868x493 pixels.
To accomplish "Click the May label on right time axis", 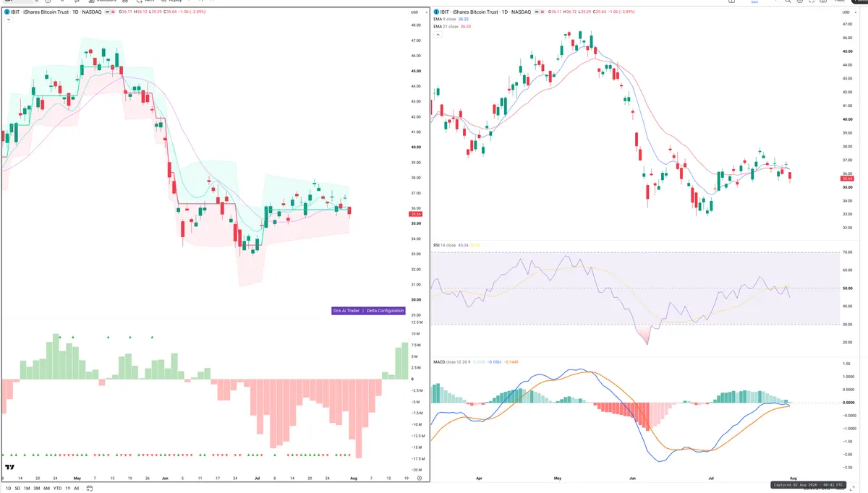I will [x=556, y=479].
